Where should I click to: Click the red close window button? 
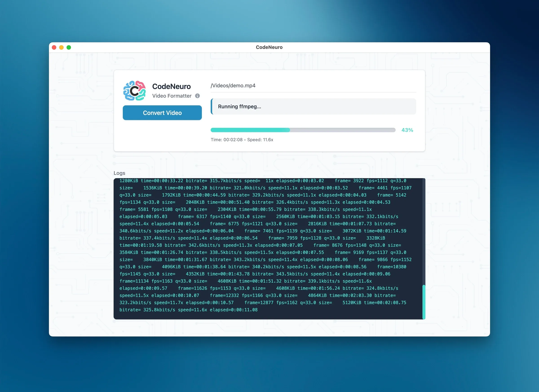[54, 47]
